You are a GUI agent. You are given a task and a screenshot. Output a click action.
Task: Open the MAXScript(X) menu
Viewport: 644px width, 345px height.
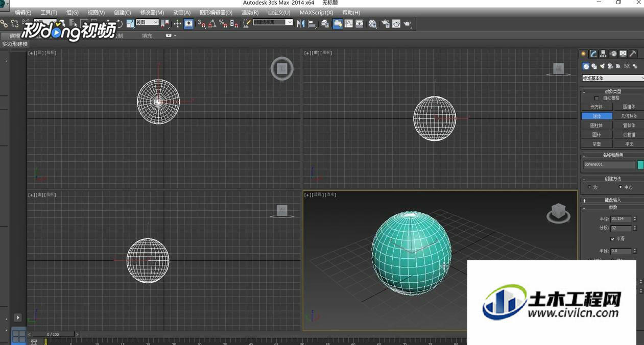point(316,12)
